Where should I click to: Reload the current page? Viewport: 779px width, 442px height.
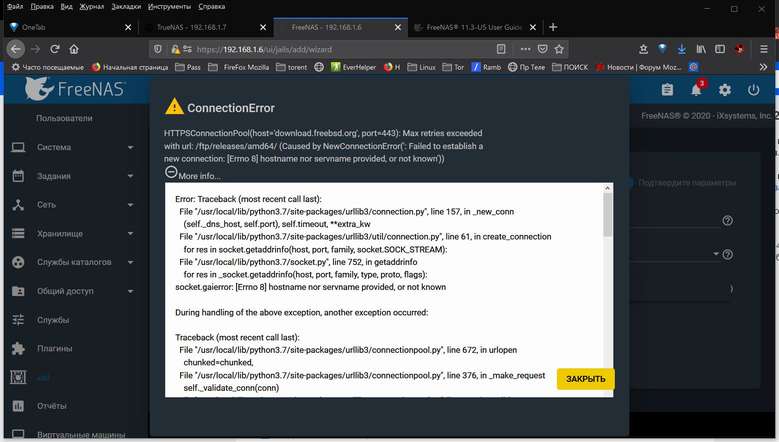(x=55, y=49)
